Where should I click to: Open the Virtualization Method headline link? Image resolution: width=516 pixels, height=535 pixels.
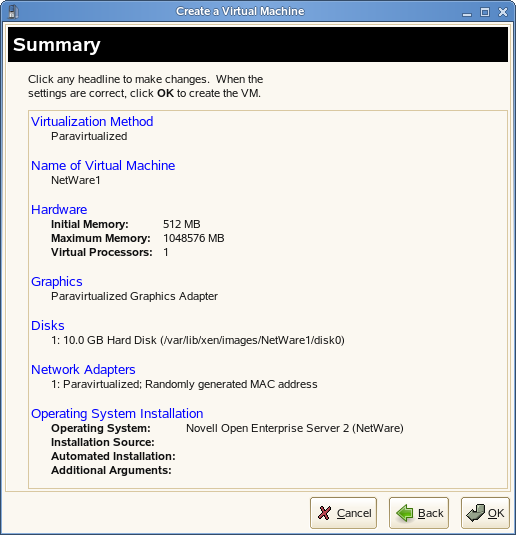92,121
